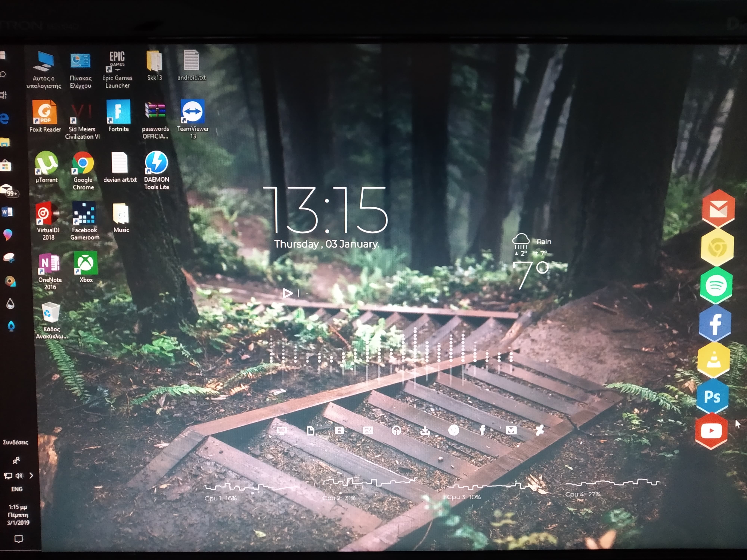The width and height of the screenshot is (747, 560).
Task: Open the VLC hexagon launcher icon
Action: [714, 360]
